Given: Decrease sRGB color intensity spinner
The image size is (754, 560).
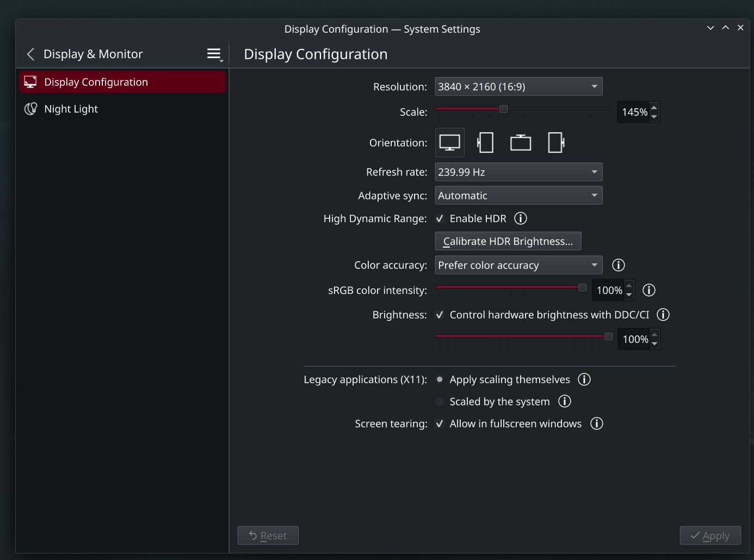Looking at the screenshot, I should pos(629,295).
